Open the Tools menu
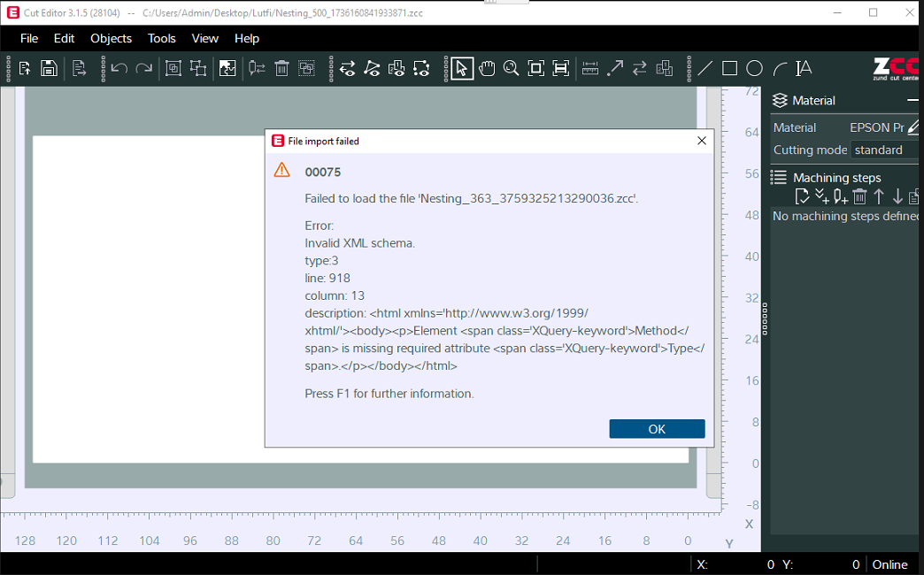This screenshot has height=575, width=924. pyautogui.click(x=161, y=38)
